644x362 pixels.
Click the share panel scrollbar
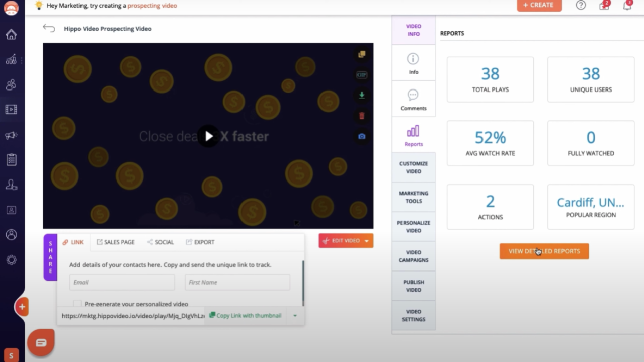(x=303, y=283)
